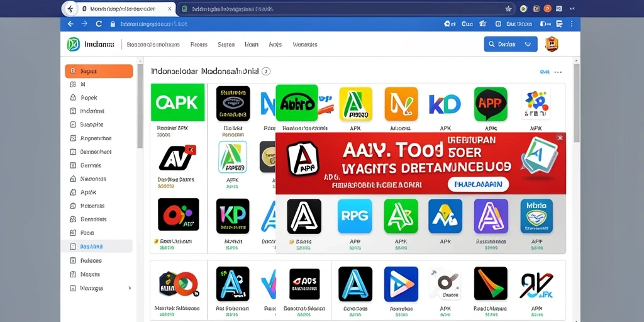
Task: Open the three-dot options beside the heading
Action: [558, 72]
